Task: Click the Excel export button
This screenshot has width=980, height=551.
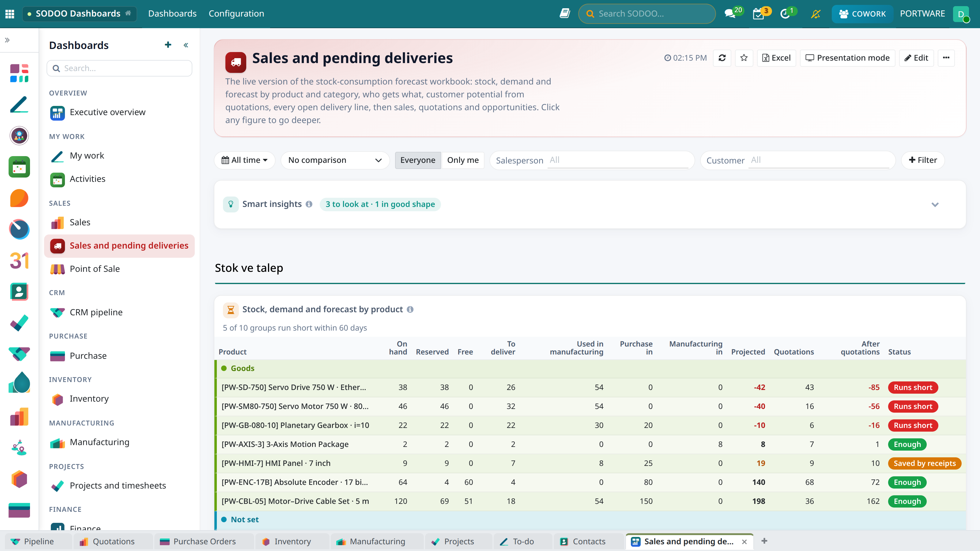Action: (776, 58)
